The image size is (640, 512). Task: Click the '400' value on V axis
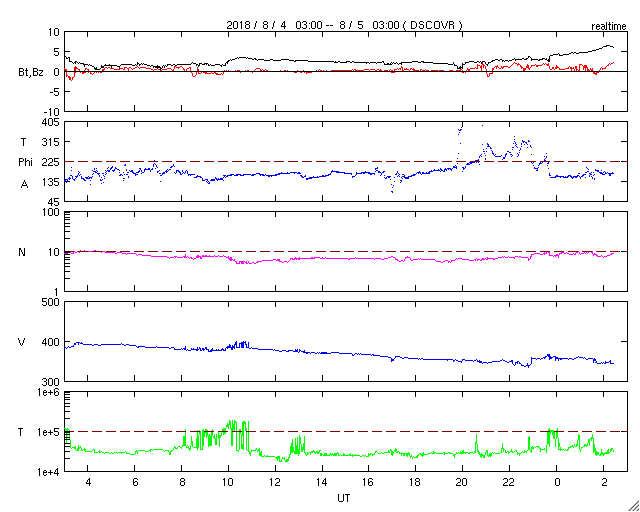pyautogui.click(x=51, y=342)
